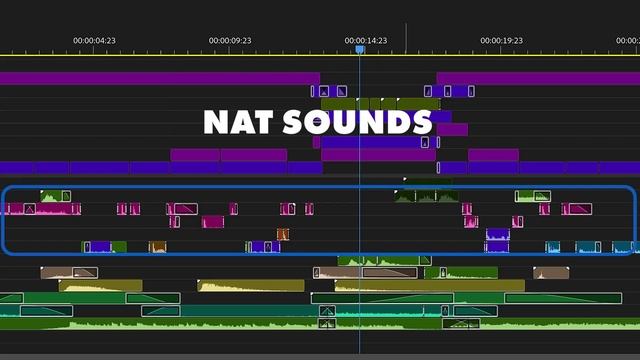Select the longest yellow audio clip
Image resolution: width=640 pixels, height=360 pixels.
click(429, 285)
